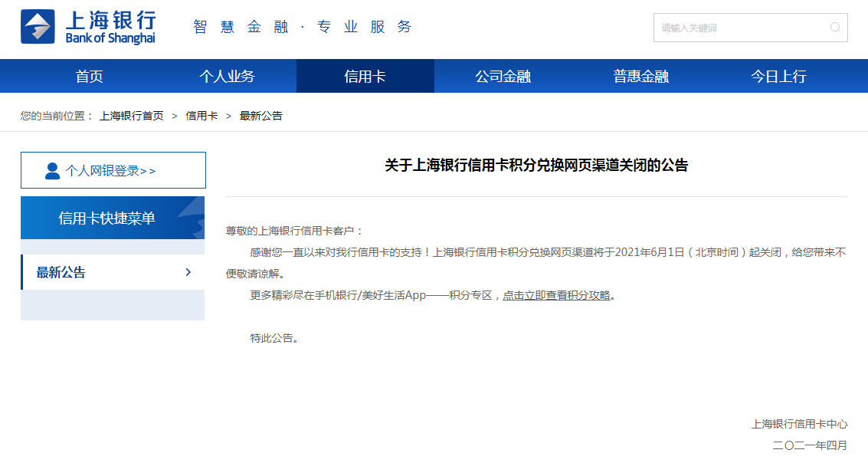This screenshot has width=868, height=463.
Task: Click the signature 上海银行信用卡中心
Action: 799,424
